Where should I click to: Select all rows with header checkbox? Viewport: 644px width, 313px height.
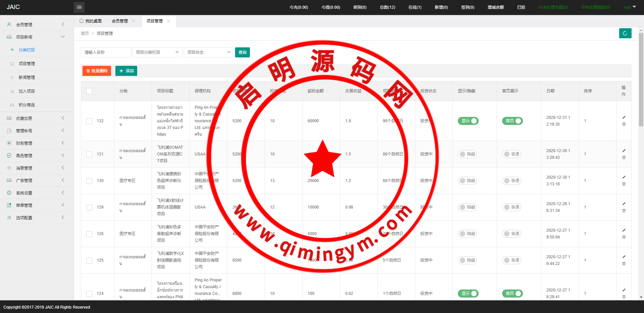pos(89,91)
